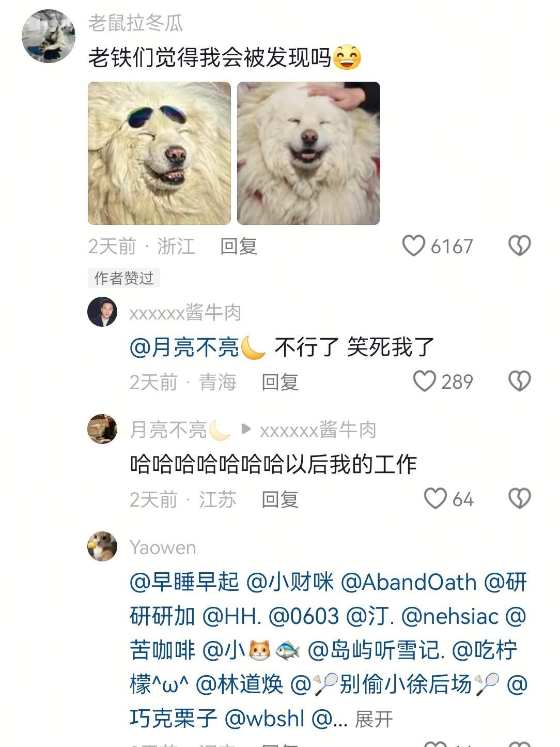Open xxxxxx酱牛肉's avatar
This screenshot has width=560, height=747.
tap(102, 312)
